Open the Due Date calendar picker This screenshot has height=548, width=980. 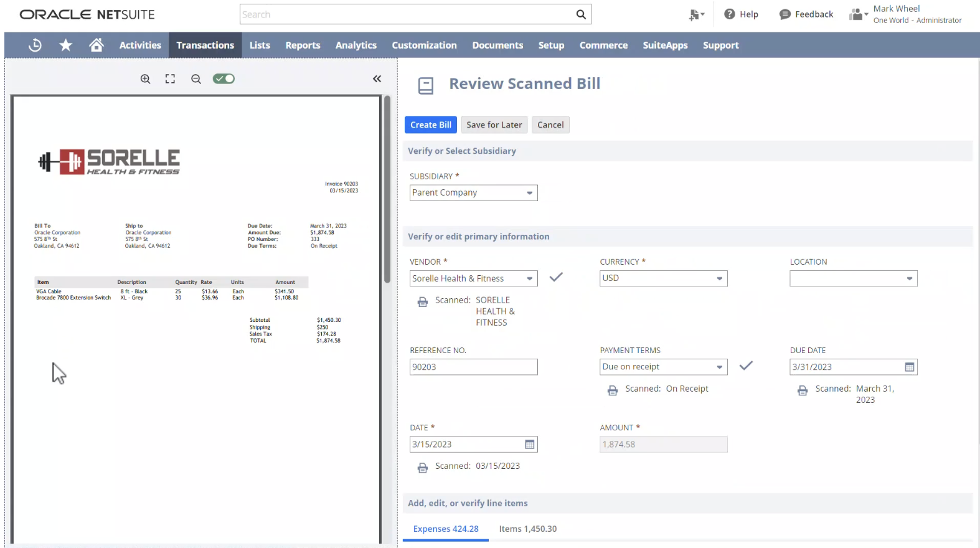click(910, 367)
